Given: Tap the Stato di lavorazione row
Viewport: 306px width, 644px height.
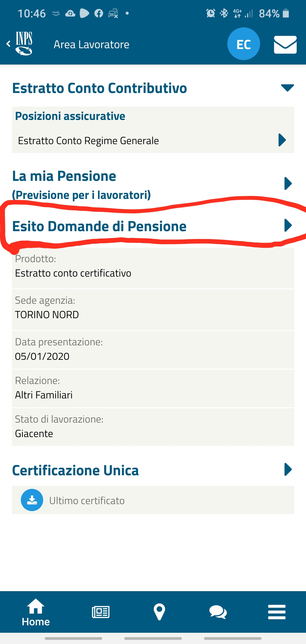Looking at the screenshot, I should (x=153, y=426).
